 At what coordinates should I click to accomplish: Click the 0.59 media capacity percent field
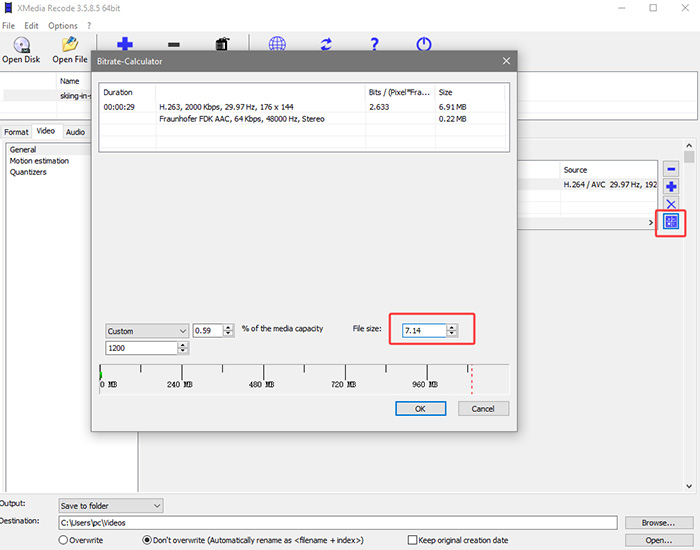pyautogui.click(x=208, y=330)
